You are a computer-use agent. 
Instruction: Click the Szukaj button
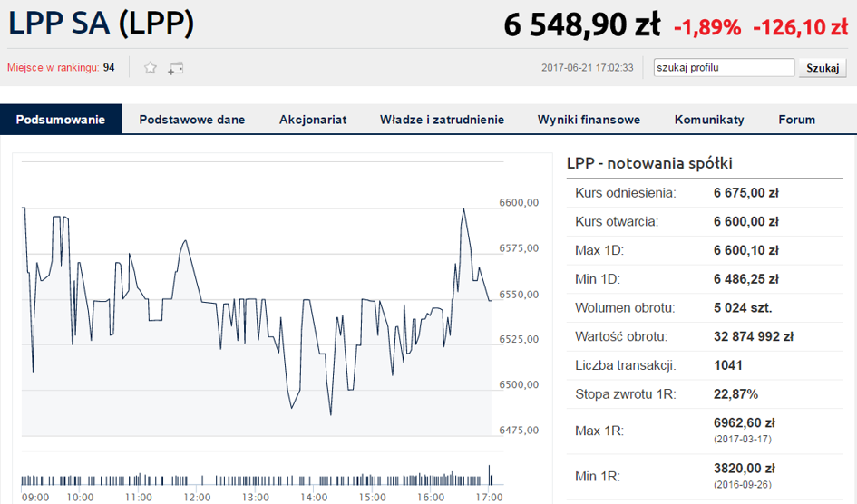tap(823, 68)
